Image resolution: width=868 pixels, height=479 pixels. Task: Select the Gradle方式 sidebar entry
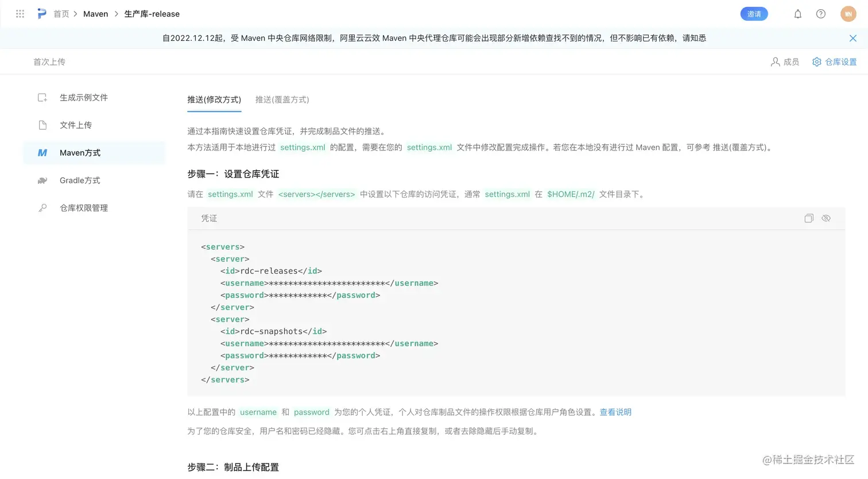(x=79, y=180)
